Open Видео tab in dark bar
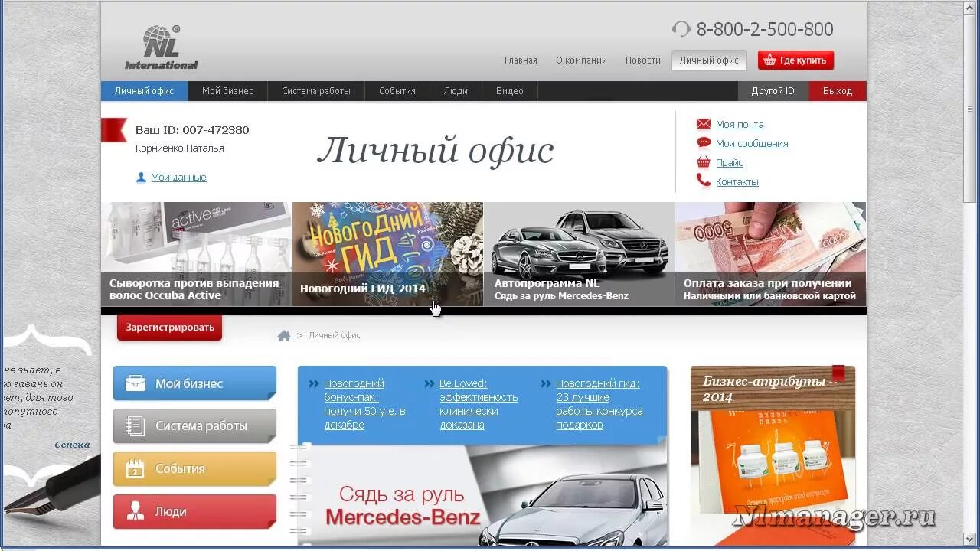Screen dimensions: 980x551 tap(510, 91)
